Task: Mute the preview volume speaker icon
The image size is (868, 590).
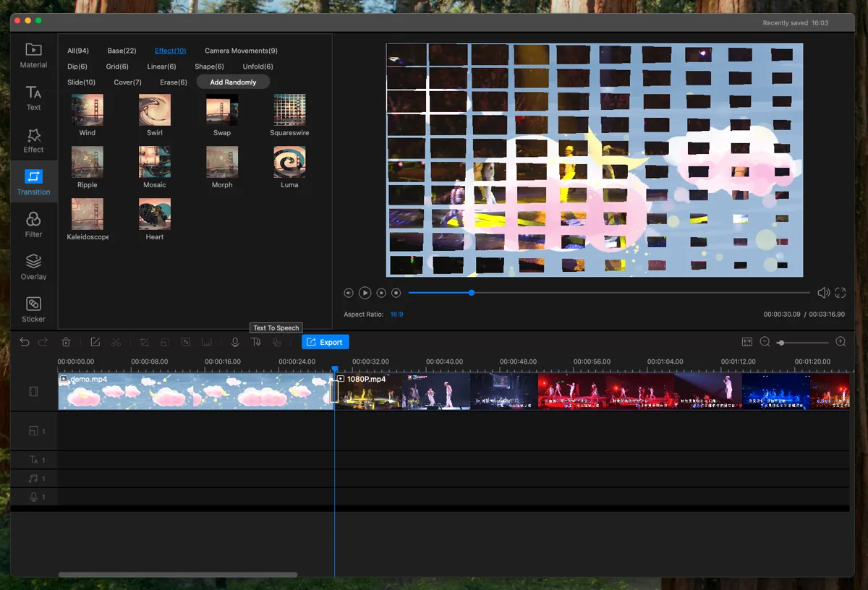Action: tap(823, 293)
